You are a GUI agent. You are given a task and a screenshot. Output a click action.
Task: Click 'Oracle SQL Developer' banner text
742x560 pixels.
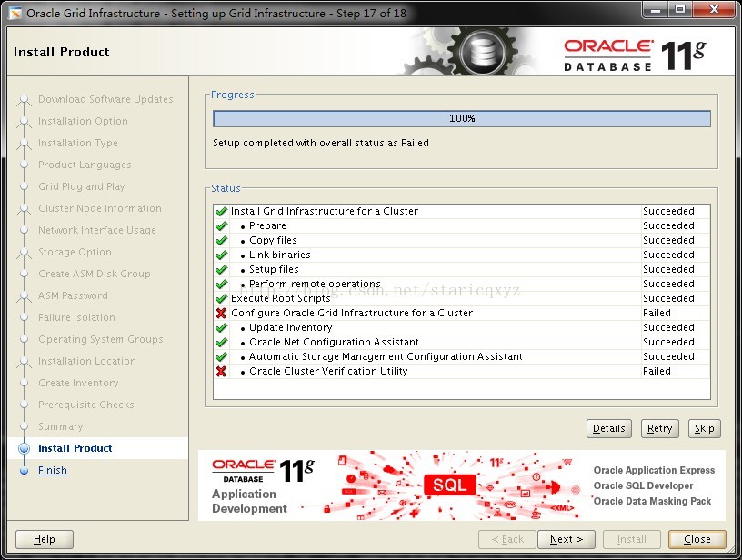643,485
